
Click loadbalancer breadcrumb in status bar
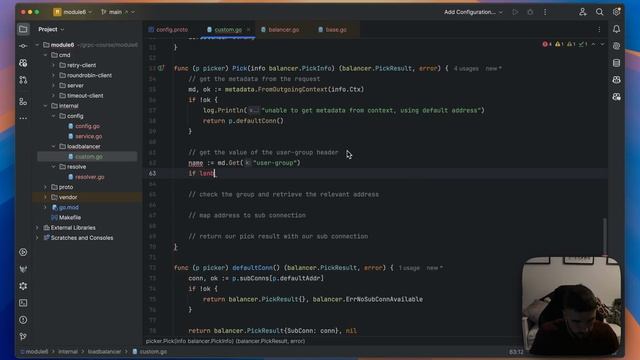tap(104, 351)
